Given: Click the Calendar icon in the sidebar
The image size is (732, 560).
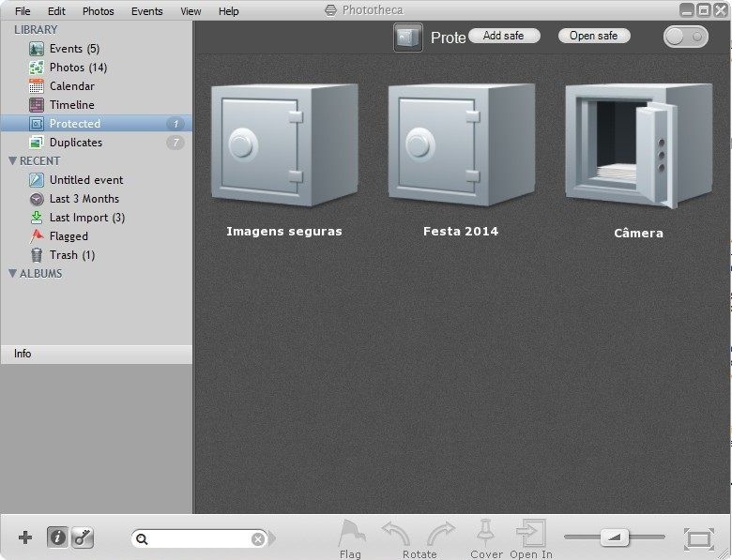Looking at the screenshot, I should (x=37, y=86).
